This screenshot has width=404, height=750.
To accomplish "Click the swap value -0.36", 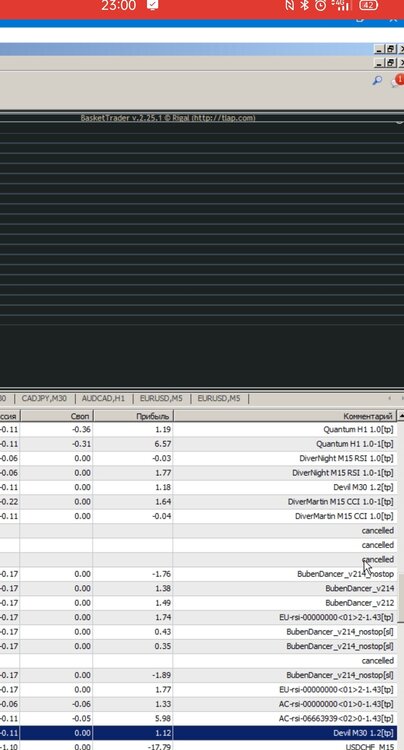I will click(80, 430).
